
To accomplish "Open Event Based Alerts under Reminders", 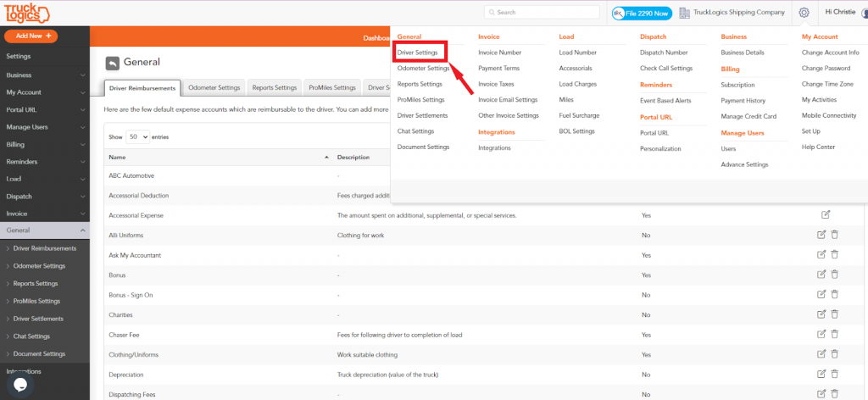I will tap(665, 101).
